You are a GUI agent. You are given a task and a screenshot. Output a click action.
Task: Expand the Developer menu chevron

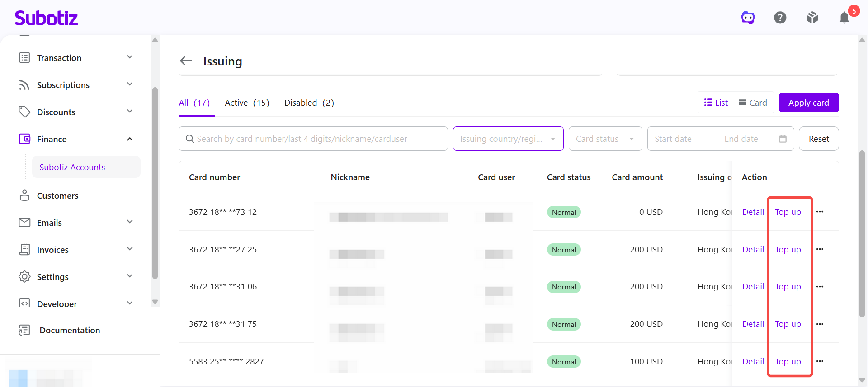pyautogui.click(x=130, y=303)
